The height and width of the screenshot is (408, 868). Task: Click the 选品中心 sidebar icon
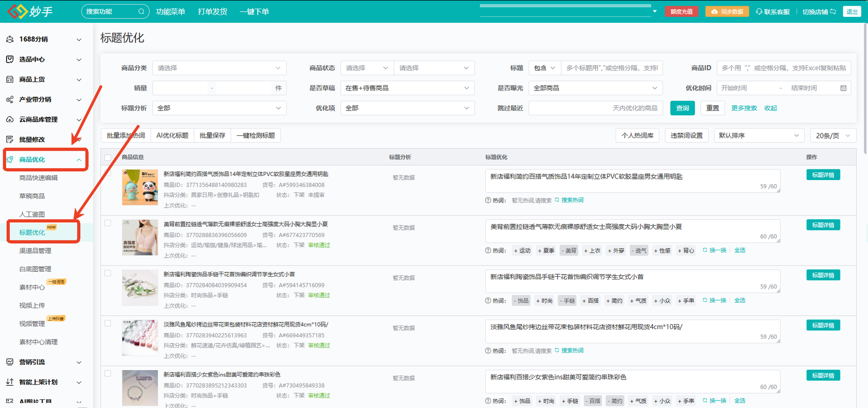coord(10,60)
